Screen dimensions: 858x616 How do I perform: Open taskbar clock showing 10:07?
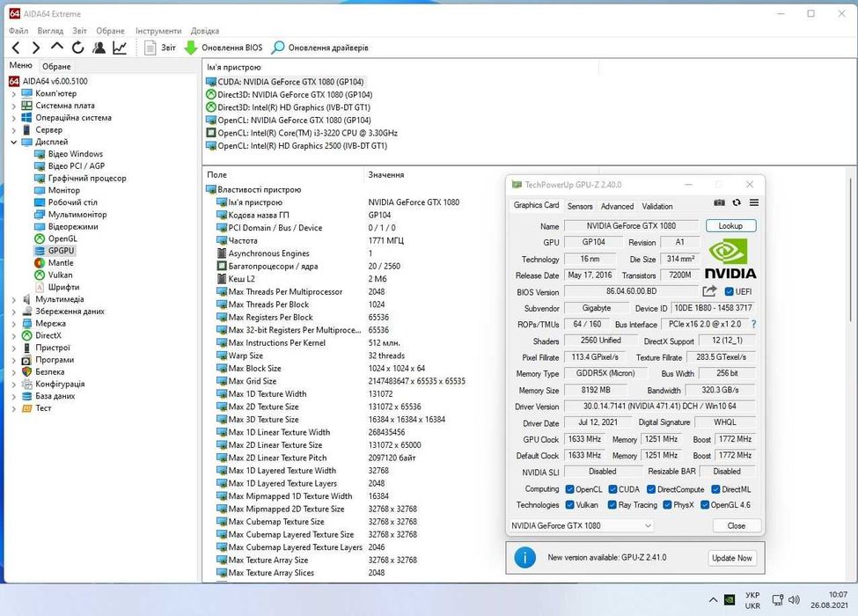point(829,600)
